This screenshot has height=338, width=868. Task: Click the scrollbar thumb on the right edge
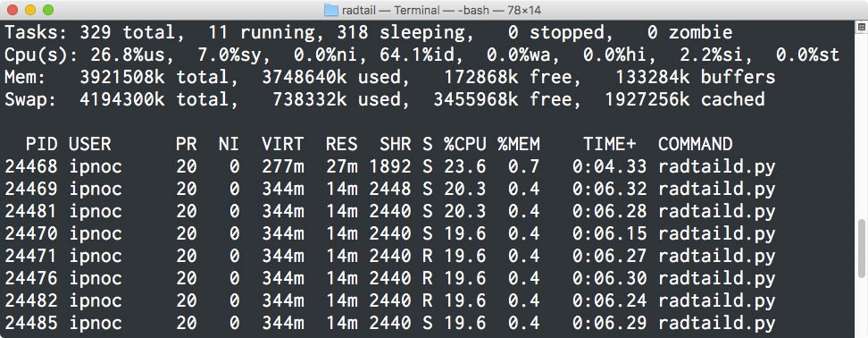(862, 248)
